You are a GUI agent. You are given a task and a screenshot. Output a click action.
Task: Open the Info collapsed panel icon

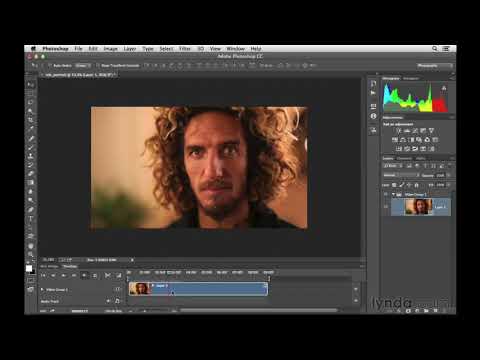click(373, 116)
